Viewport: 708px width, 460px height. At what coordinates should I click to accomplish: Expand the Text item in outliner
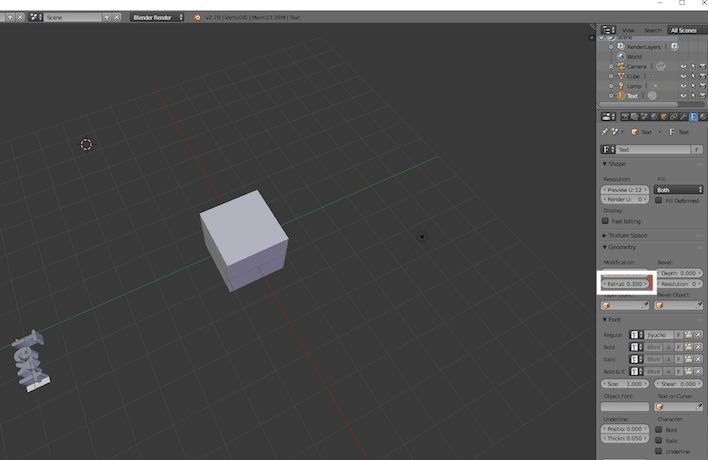(611, 96)
